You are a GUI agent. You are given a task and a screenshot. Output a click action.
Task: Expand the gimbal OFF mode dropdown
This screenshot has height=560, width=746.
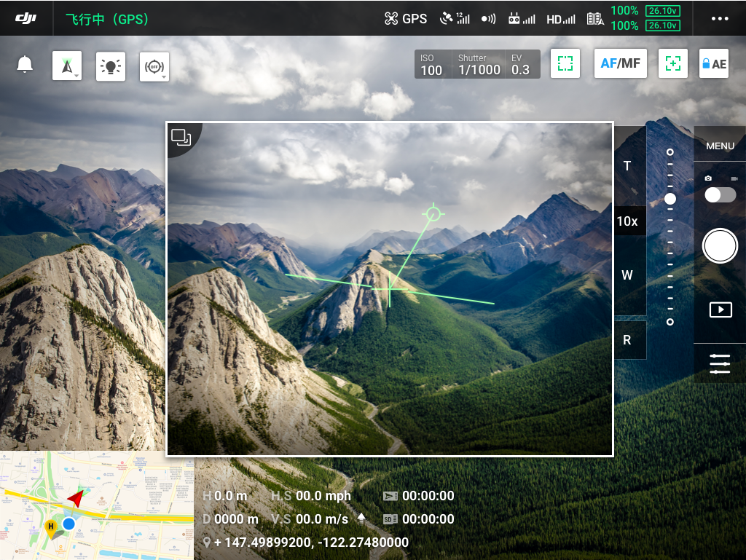pyautogui.click(x=154, y=66)
